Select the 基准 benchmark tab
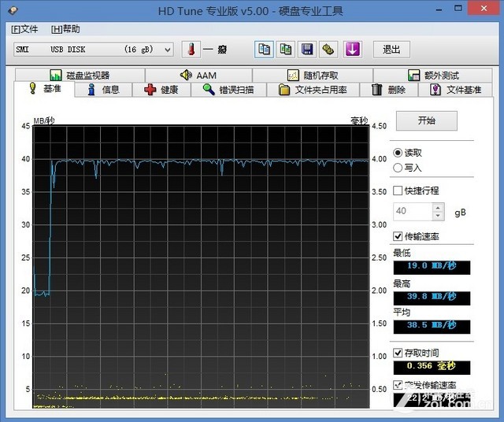 pyautogui.click(x=44, y=88)
